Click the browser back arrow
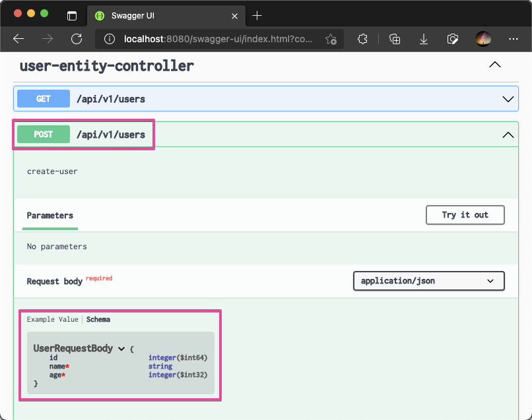The image size is (532, 420). [18, 39]
